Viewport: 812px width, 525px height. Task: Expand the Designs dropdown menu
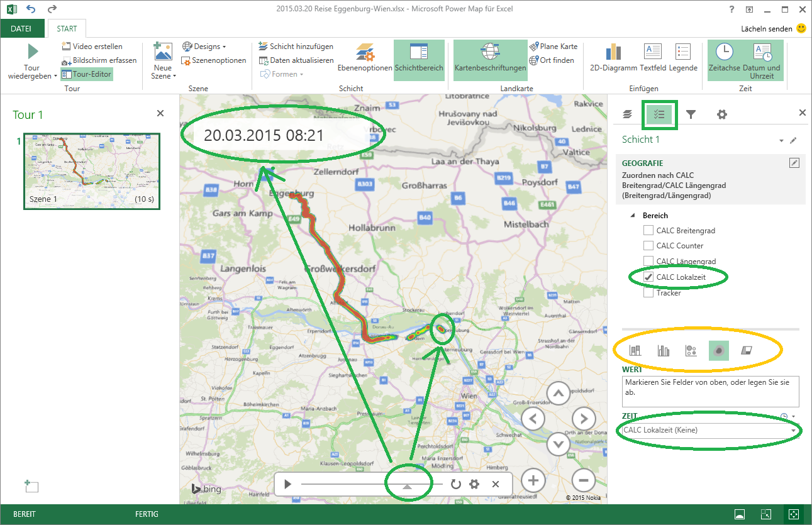[205, 47]
